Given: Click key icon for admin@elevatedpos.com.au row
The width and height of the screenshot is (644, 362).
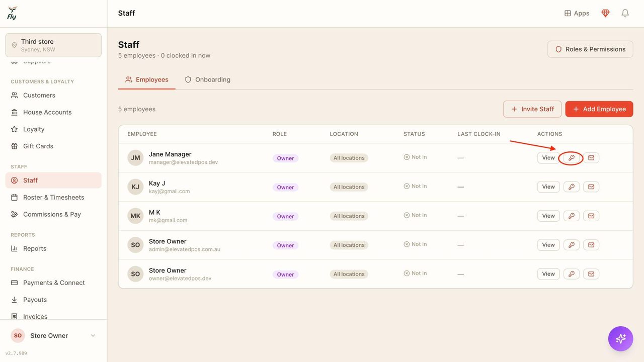Looking at the screenshot, I should pos(571,245).
